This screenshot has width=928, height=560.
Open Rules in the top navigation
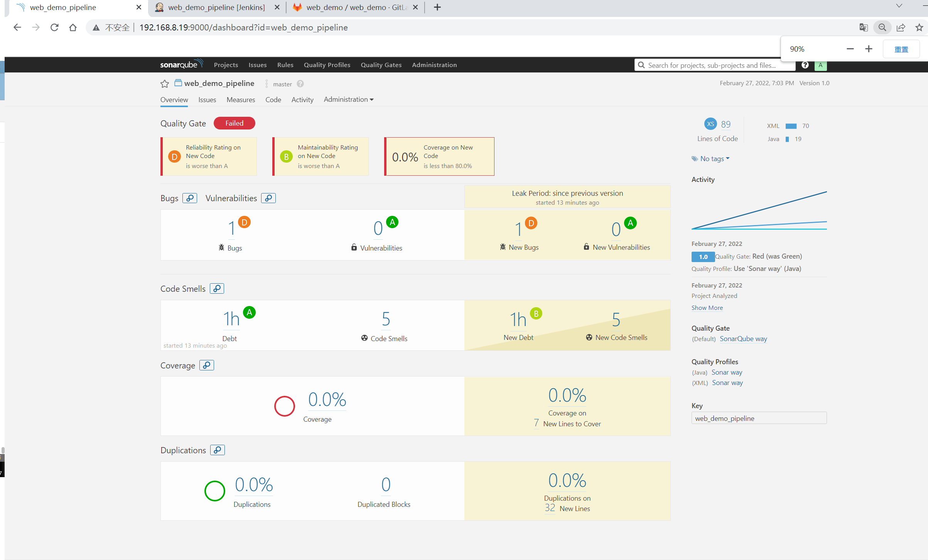tap(285, 65)
